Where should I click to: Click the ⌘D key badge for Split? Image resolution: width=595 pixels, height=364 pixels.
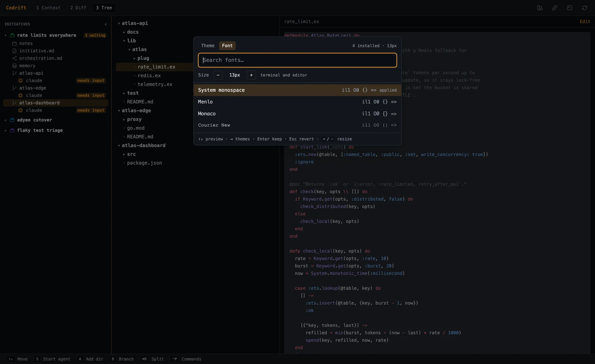point(144,359)
